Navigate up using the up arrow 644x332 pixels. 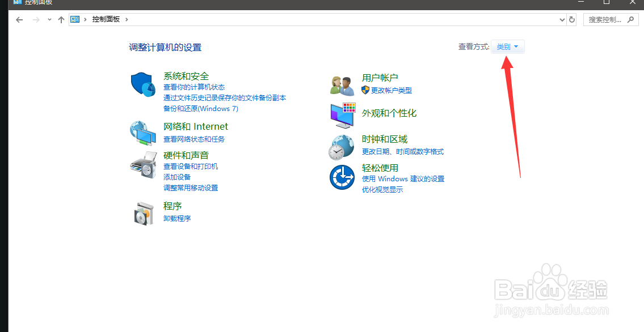click(x=61, y=19)
